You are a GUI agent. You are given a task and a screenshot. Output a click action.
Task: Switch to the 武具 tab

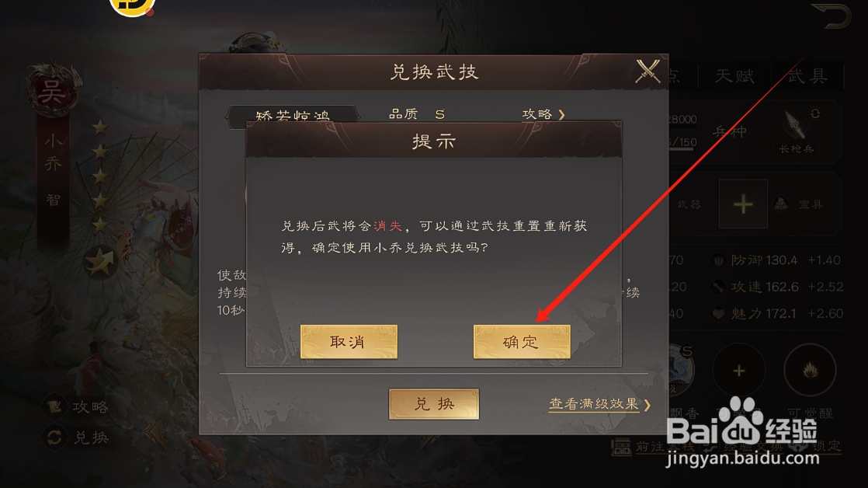(807, 76)
